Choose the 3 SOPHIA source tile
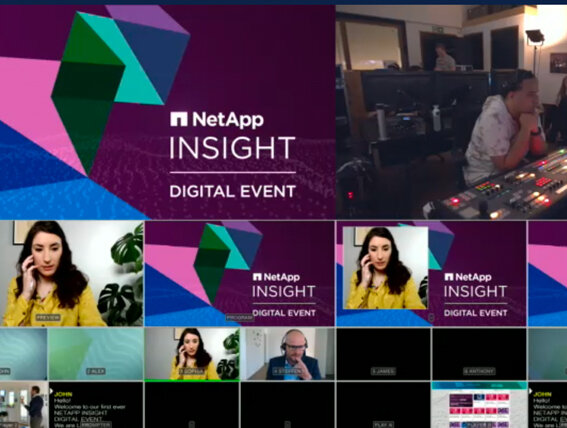Image resolution: width=567 pixels, height=428 pixels. [192, 354]
